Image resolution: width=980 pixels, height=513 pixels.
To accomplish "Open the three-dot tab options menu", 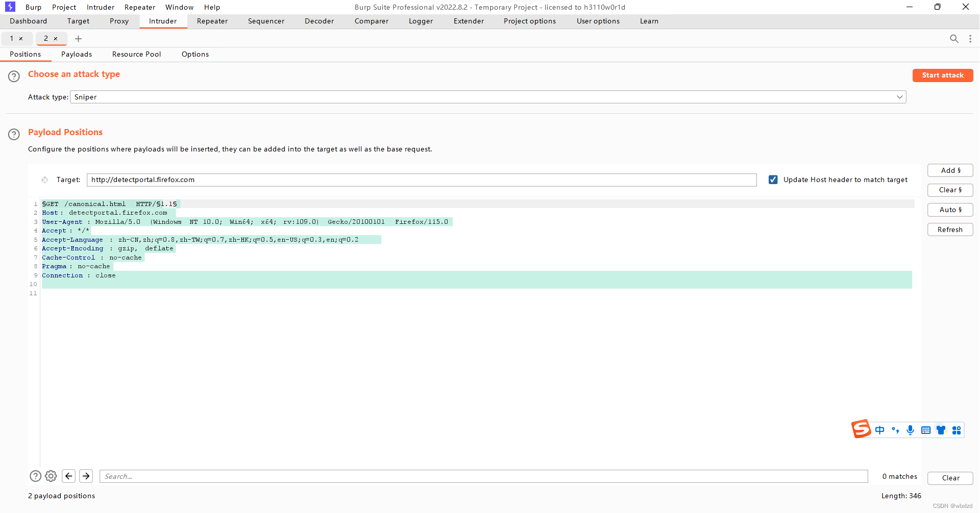I will coord(970,39).
